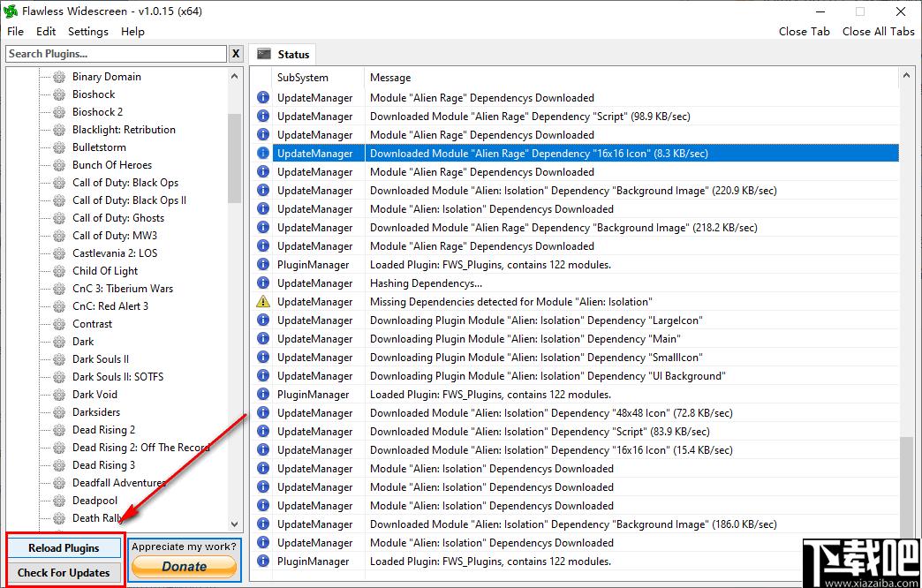Click the gear icon beside Contrast
Screen dimensions: 922x588
pos(59,323)
